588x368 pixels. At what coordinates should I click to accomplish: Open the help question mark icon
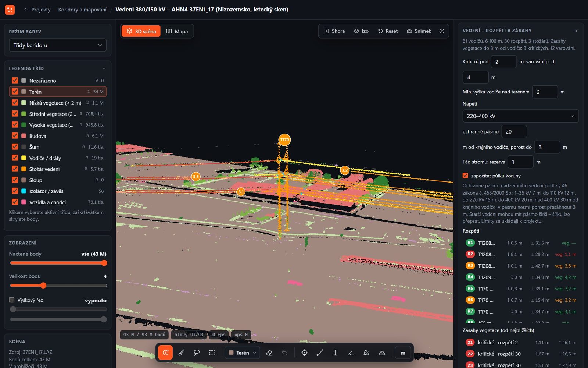(442, 31)
